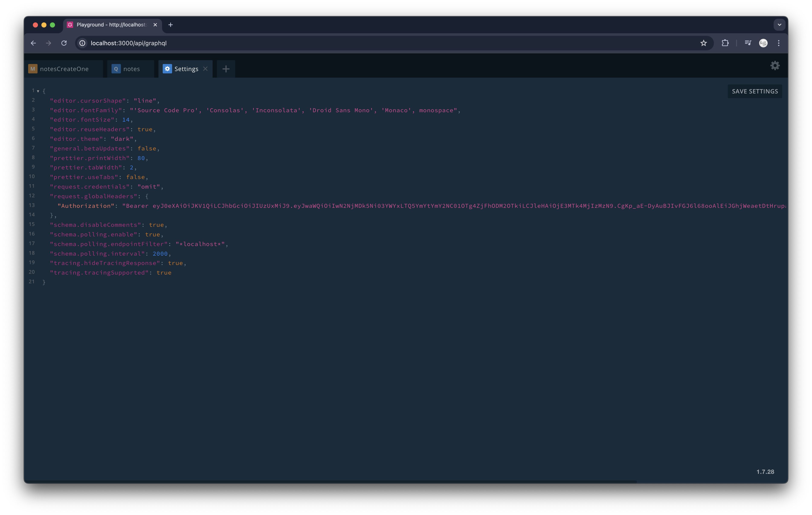Image resolution: width=812 pixels, height=515 pixels.
Task: Click the Q query icon on notes tab
Action: (116, 69)
